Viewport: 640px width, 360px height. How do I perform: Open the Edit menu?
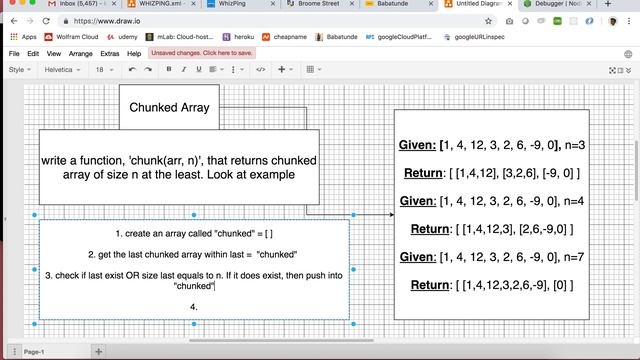tap(33, 53)
